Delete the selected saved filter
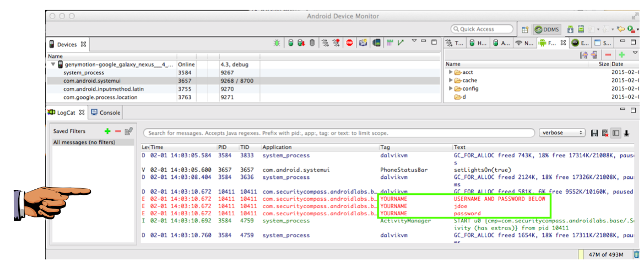This screenshot has width=644, height=266. tap(118, 131)
